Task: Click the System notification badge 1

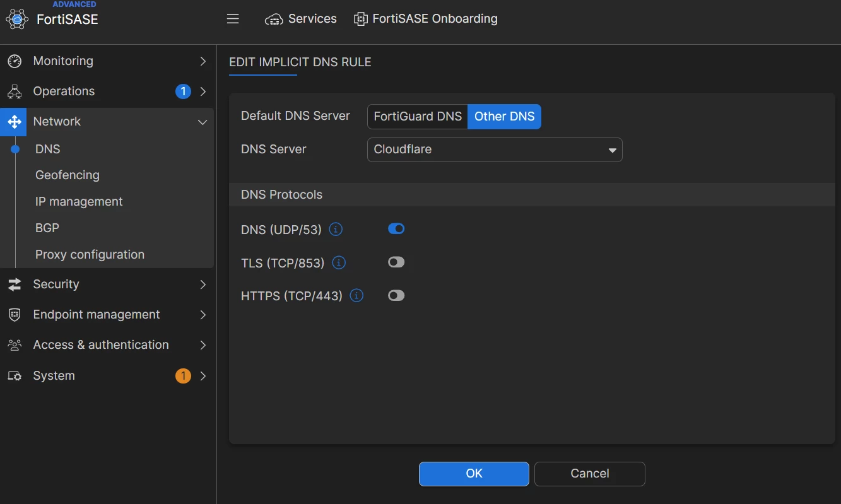Action: coord(183,376)
